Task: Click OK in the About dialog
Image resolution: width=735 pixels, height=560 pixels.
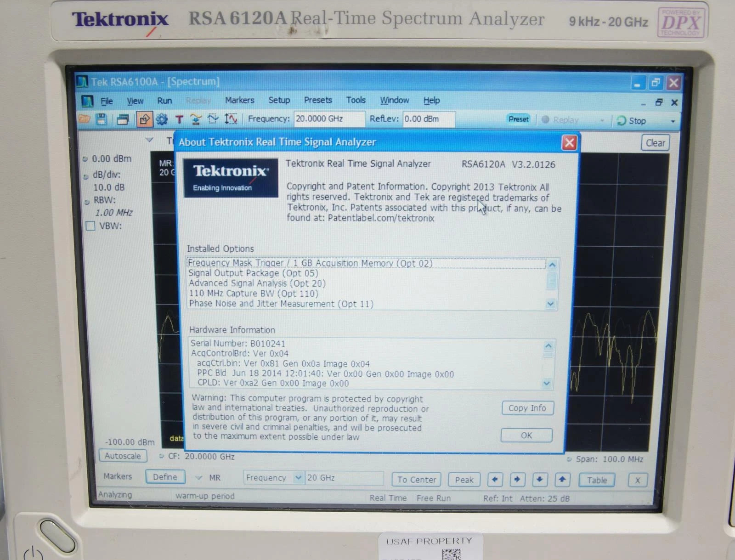Action: 526,435
